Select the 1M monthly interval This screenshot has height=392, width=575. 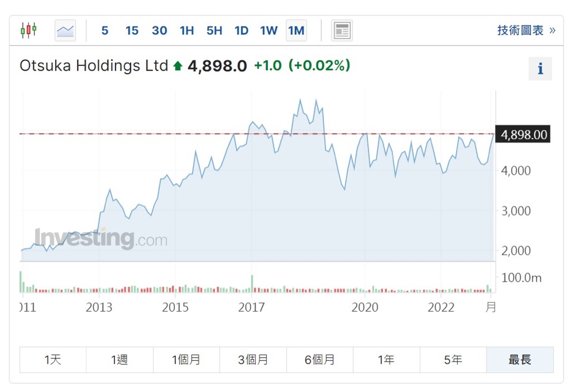click(296, 30)
